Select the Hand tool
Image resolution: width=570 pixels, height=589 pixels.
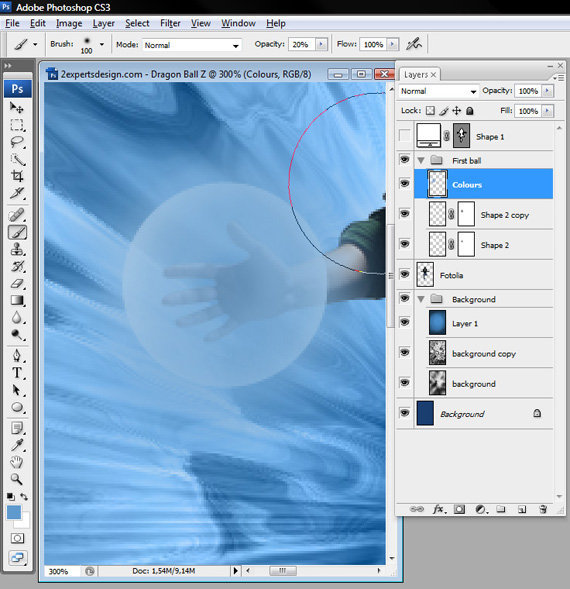coord(17,462)
